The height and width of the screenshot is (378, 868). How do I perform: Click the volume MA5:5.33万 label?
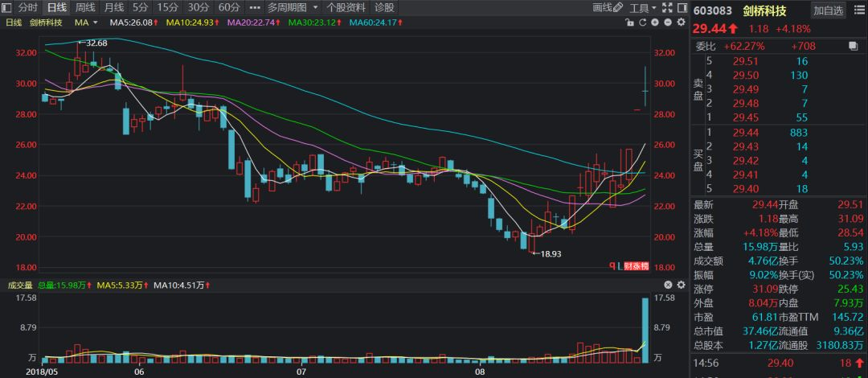(x=123, y=286)
